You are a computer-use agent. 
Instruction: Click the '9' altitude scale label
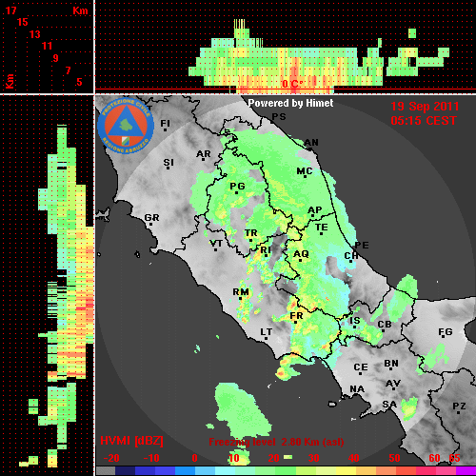(x=56, y=58)
